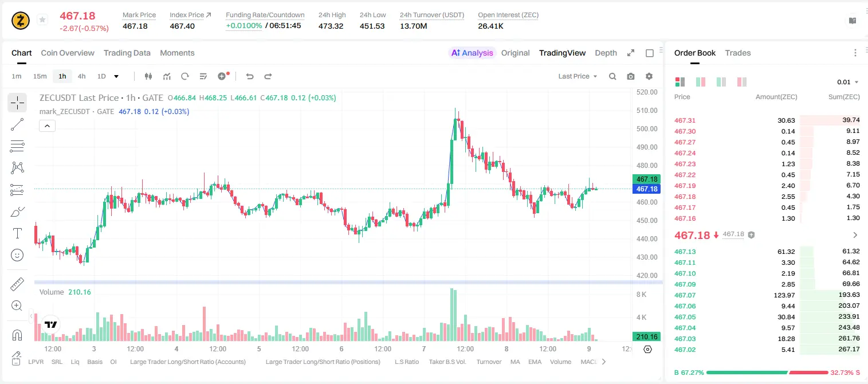Image resolution: width=868 pixels, height=384 pixels.
Task: Switch to the Trades tab
Action: [737, 53]
